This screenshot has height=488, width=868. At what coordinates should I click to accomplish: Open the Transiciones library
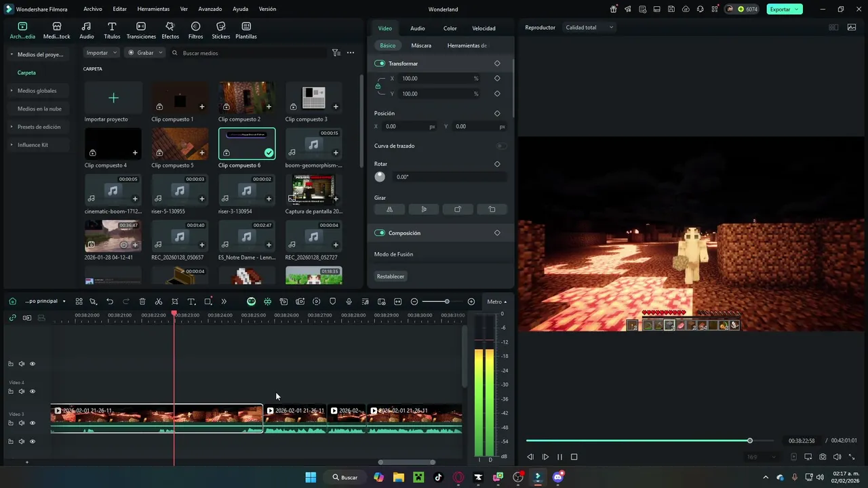[x=141, y=30]
